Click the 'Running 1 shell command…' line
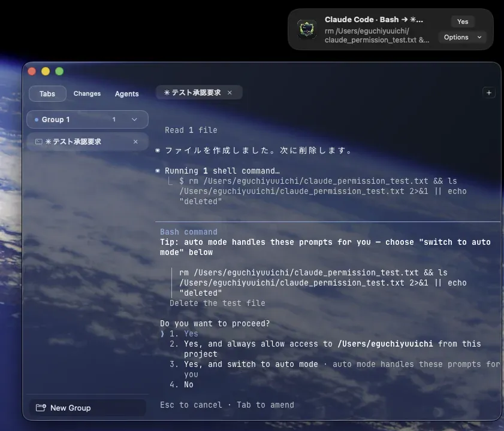The width and height of the screenshot is (504, 431). 222,171
